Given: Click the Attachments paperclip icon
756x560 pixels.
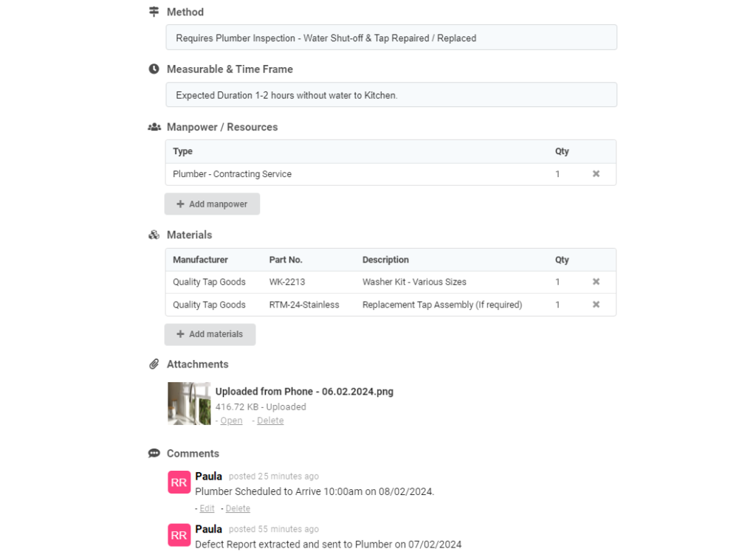Looking at the screenshot, I should [154, 364].
